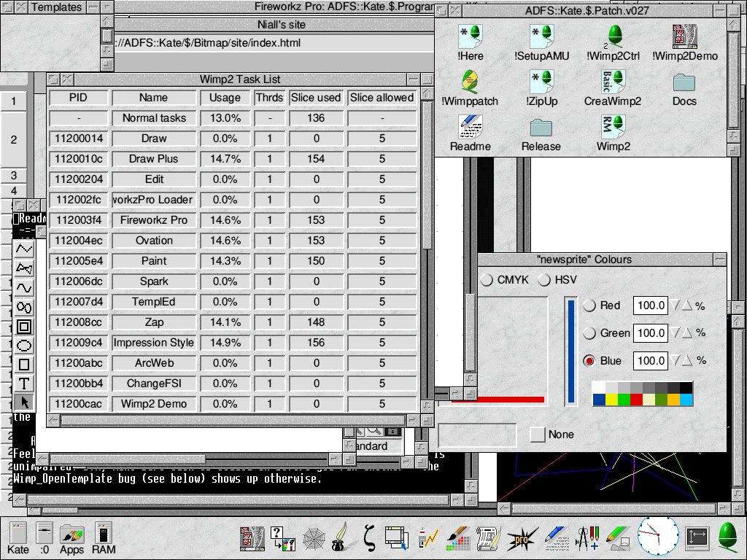Select the nested-squares move tool in Draw
The width and height of the screenshot is (747, 560).
point(24,327)
